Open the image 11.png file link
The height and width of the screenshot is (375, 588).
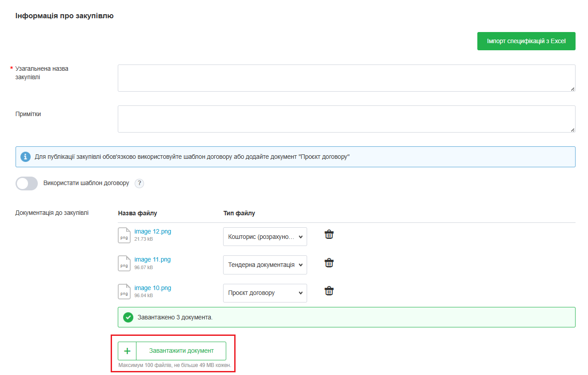tap(152, 259)
